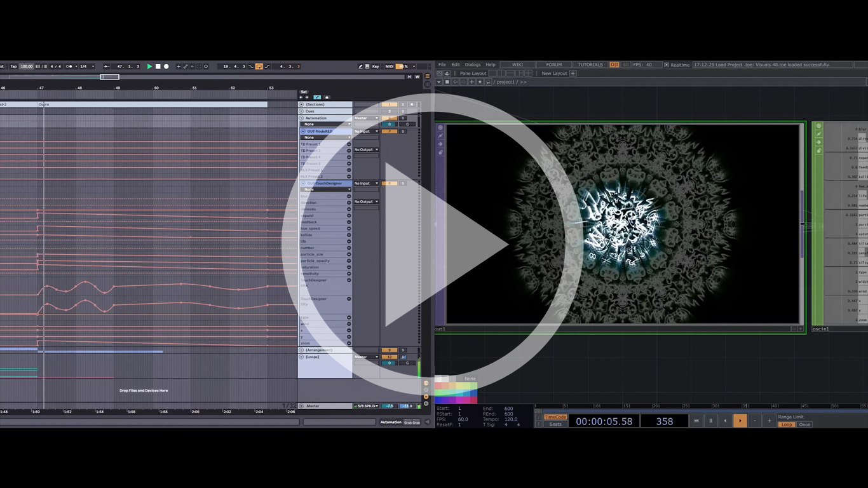Expand the (Arrangement) track
This screenshot has width=868, height=488.
click(302, 350)
